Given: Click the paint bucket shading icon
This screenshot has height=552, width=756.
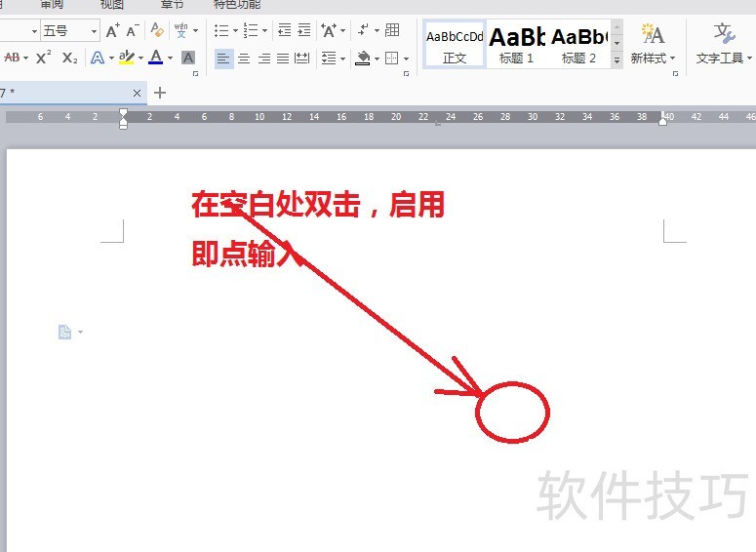Looking at the screenshot, I should (363, 59).
